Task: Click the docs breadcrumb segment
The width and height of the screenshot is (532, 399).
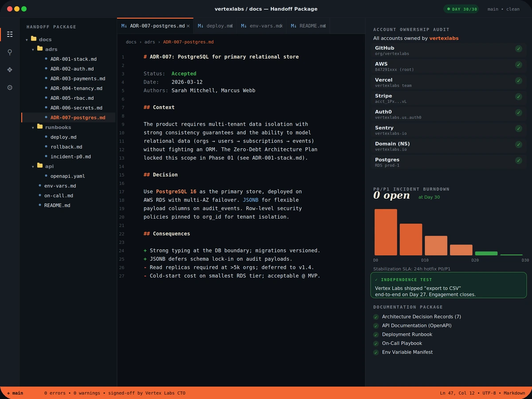Action: click(x=131, y=42)
